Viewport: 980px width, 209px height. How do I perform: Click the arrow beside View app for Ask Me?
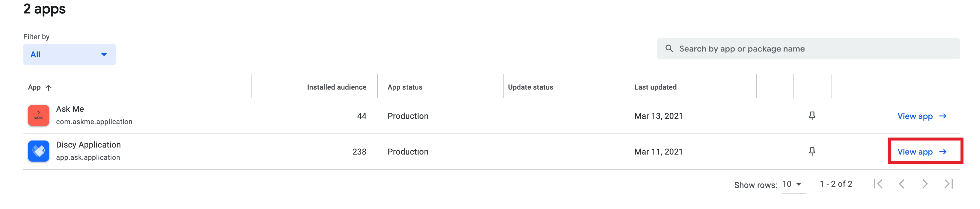click(943, 116)
